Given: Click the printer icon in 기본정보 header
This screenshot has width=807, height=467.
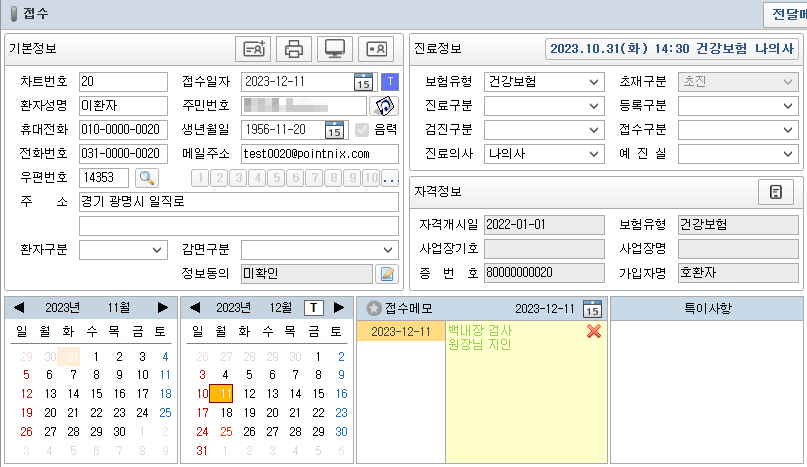Looking at the screenshot, I should [x=294, y=48].
